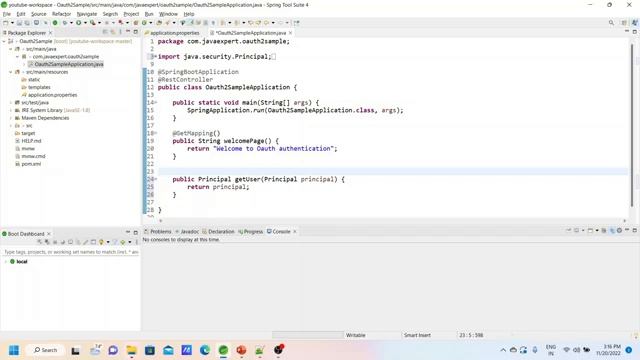The image size is (640, 360).
Task: Click Collapse All in Package Explorer
Action: 105,32
